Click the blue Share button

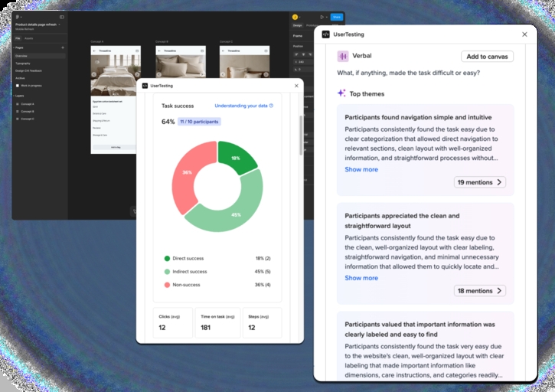click(336, 17)
